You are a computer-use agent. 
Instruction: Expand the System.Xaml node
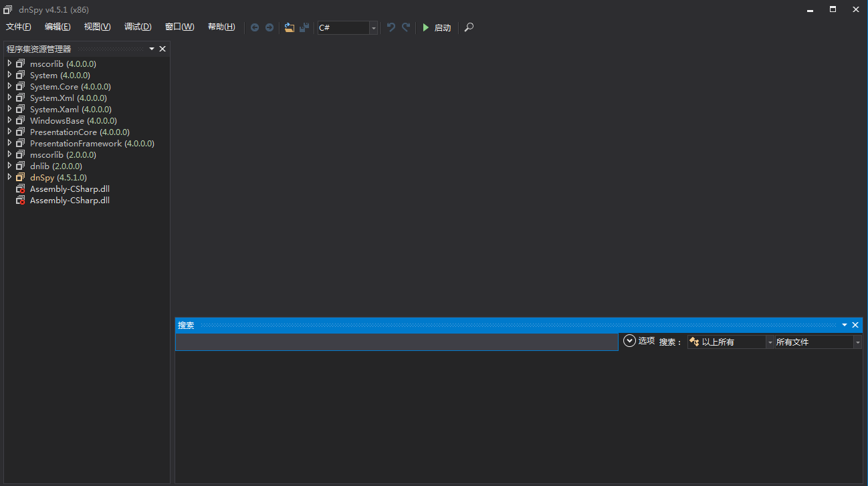(x=9, y=109)
